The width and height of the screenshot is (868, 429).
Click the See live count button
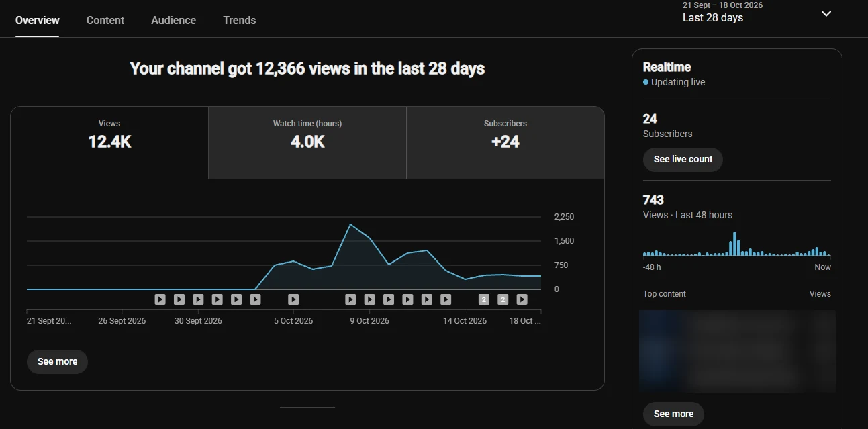(683, 159)
